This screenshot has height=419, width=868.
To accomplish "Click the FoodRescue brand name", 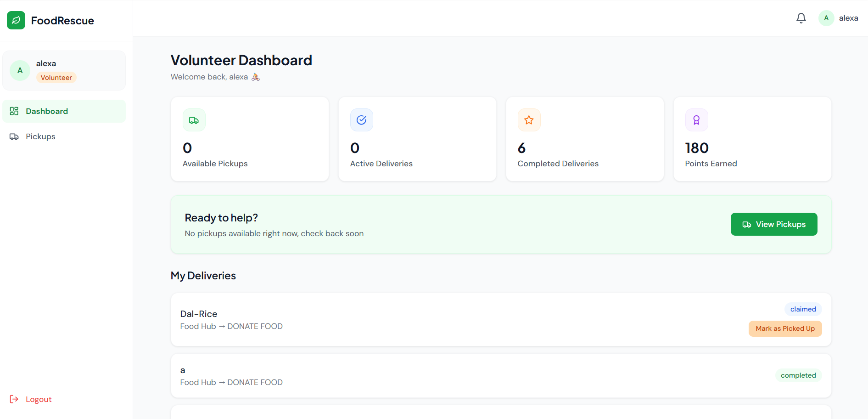I will 62,21.
